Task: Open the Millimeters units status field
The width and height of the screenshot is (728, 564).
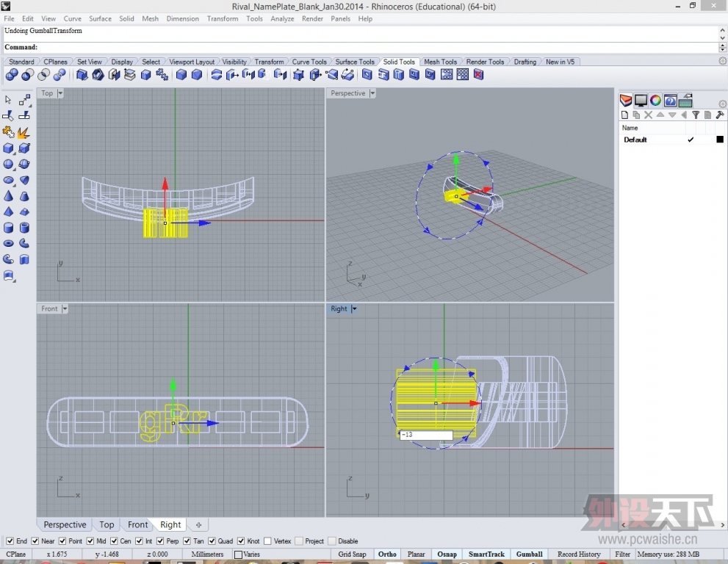Action: coord(207,554)
